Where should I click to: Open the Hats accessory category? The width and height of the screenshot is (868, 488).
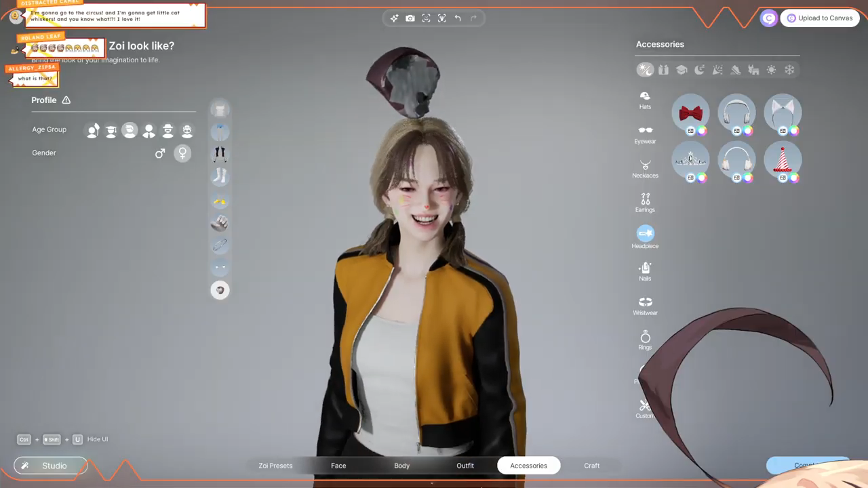coord(645,100)
